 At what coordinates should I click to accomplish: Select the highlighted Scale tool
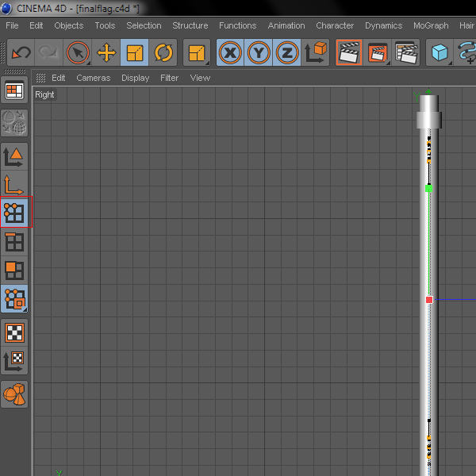135,52
